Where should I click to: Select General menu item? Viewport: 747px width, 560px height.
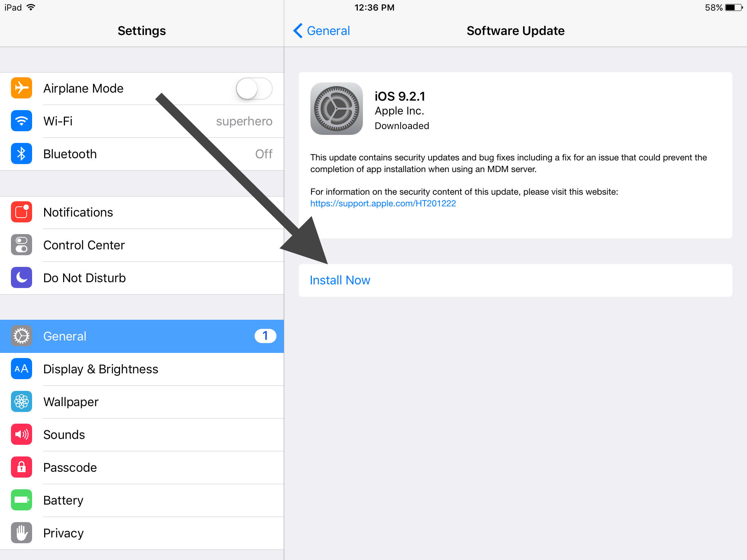(x=141, y=335)
